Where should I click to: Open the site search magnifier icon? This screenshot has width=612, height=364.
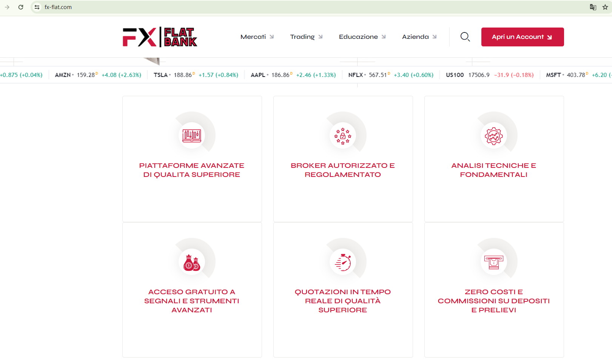[x=465, y=37]
